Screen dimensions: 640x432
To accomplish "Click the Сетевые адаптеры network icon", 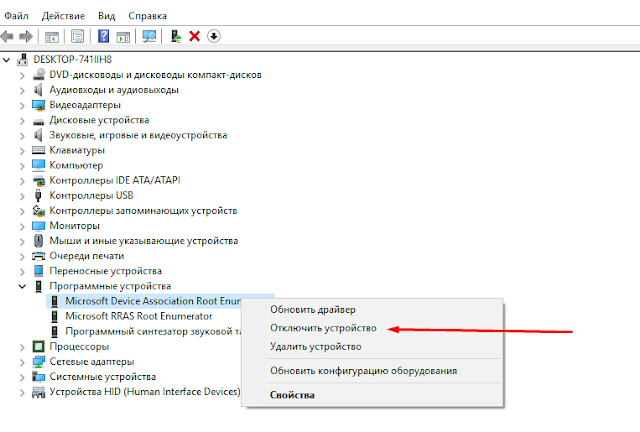I will [39, 361].
